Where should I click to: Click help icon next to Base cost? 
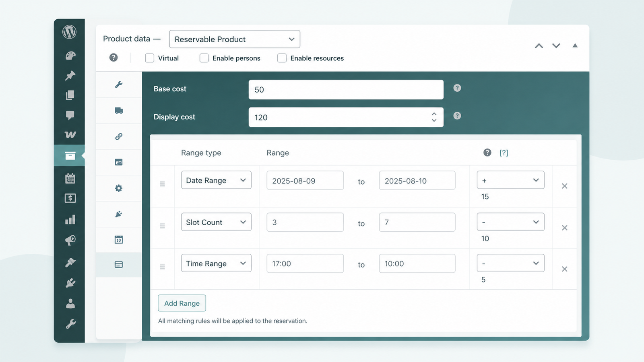pyautogui.click(x=457, y=88)
